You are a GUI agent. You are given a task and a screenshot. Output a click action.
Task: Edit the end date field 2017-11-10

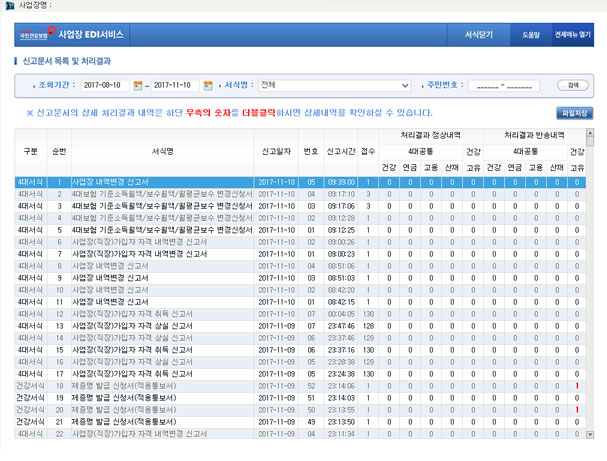175,85
